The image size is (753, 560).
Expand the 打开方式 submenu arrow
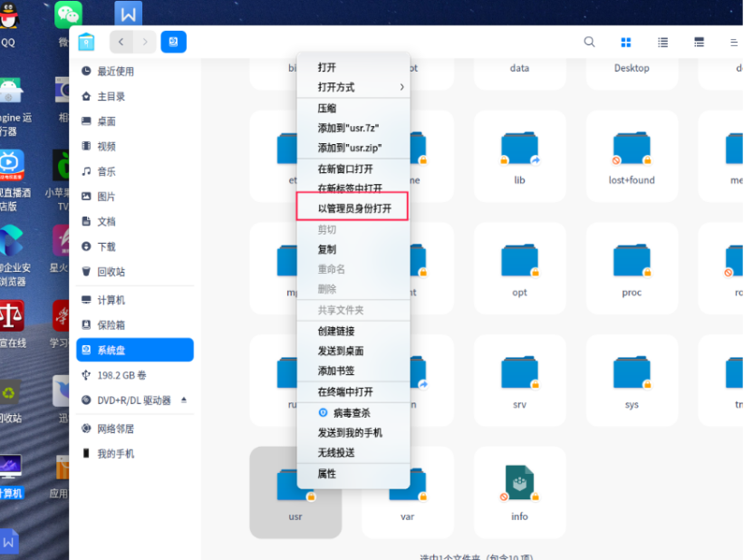(401, 87)
